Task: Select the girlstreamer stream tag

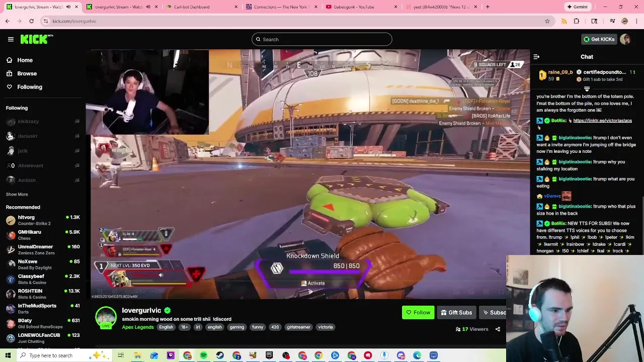Action: coord(298,327)
